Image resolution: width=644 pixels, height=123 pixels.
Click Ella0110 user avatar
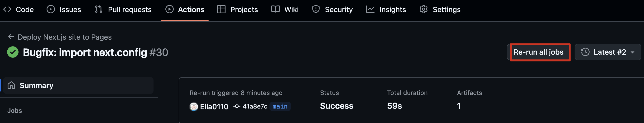(194, 107)
